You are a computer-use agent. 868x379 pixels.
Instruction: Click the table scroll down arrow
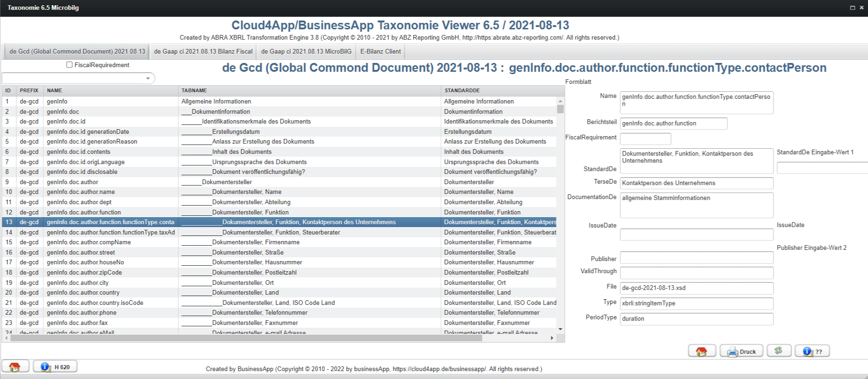pos(560,329)
